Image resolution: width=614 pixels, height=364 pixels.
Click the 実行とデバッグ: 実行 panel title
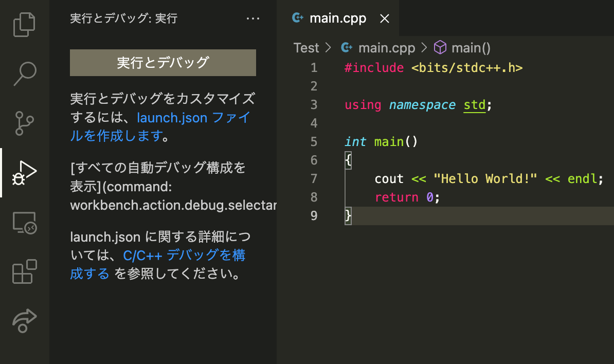pos(124,19)
